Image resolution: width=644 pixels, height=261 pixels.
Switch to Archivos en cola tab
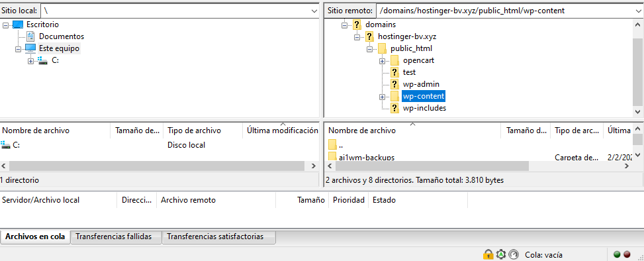coord(35,236)
